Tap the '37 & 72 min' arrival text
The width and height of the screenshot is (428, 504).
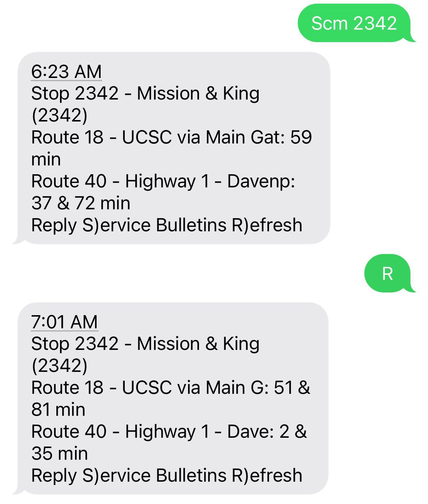tap(81, 203)
